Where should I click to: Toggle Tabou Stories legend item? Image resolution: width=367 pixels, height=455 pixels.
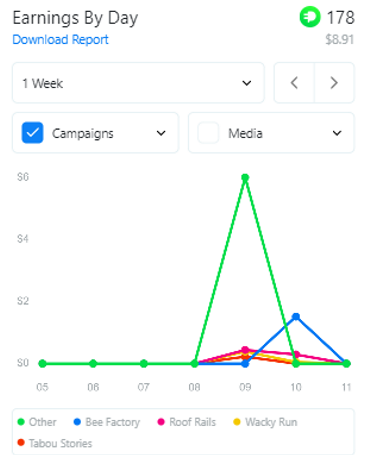click(x=55, y=443)
